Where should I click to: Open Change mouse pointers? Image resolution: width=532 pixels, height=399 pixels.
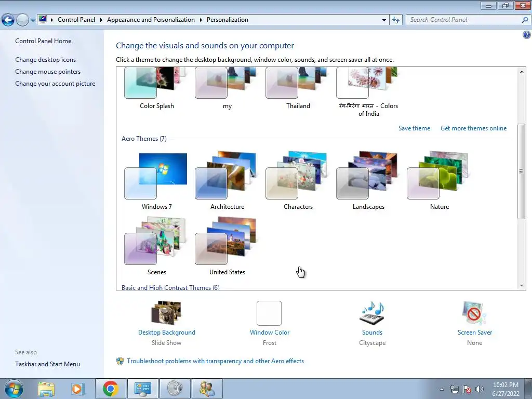tap(48, 72)
